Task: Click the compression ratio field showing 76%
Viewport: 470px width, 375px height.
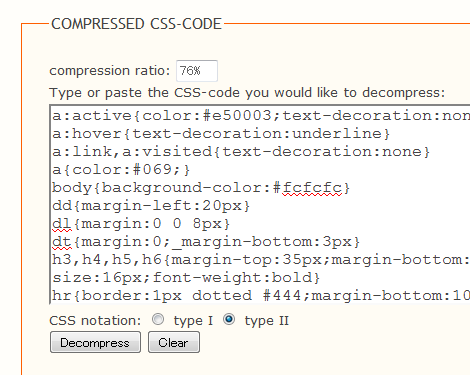Action: pyautogui.click(x=197, y=71)
